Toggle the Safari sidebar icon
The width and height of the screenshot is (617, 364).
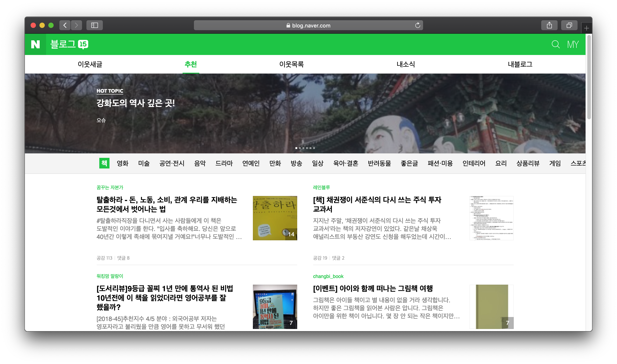pos(94,25)
